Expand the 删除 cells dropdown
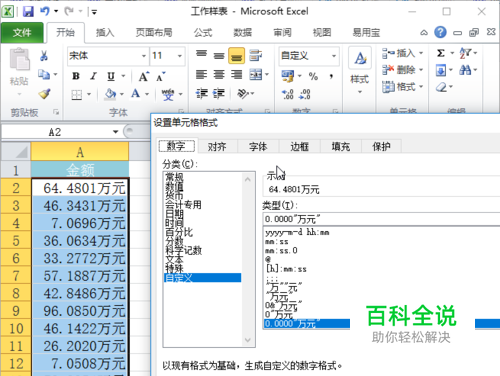500x376 pixels. [x=421, y=70]
